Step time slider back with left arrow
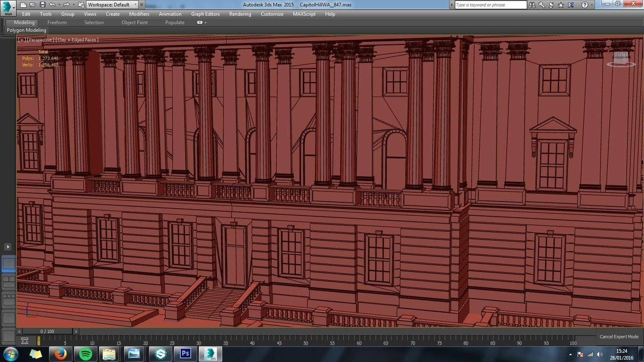 (19, 332)
